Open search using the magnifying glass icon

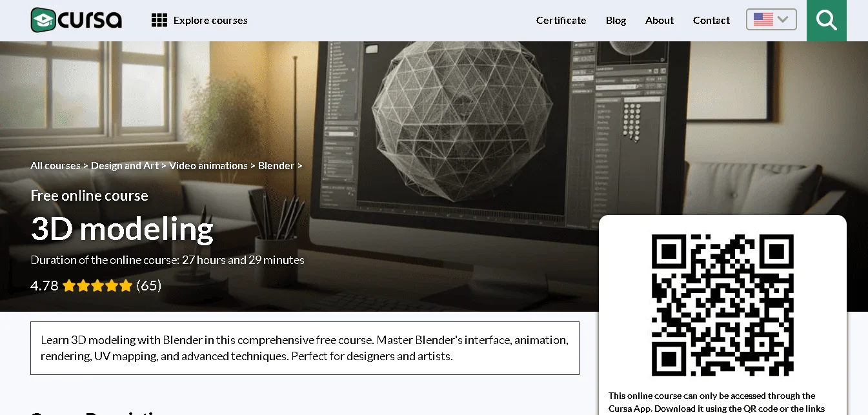(827, 20)
